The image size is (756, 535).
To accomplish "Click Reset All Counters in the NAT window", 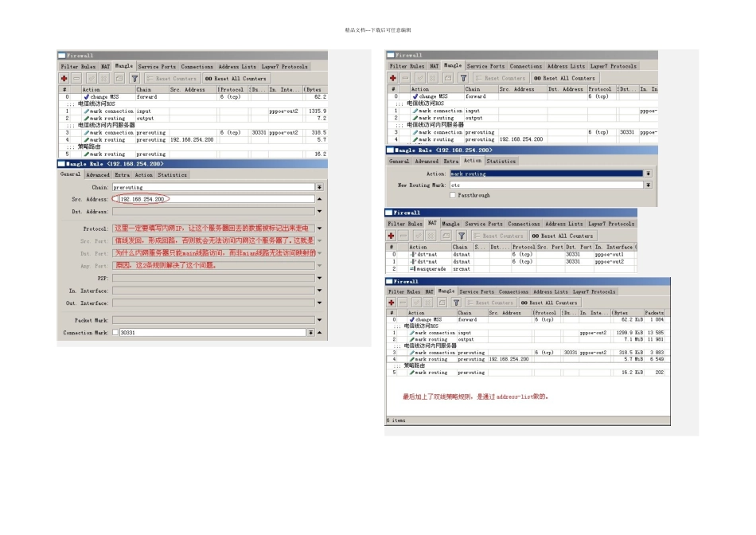I will pyautogui.click(x=562, y=236).
